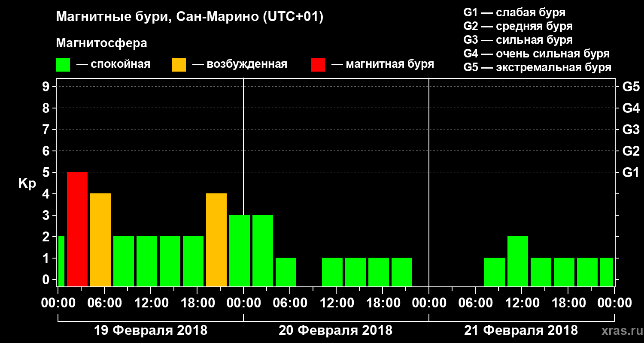
Task: Select the red Kp 5 storm bar
Action: [77, 229]
